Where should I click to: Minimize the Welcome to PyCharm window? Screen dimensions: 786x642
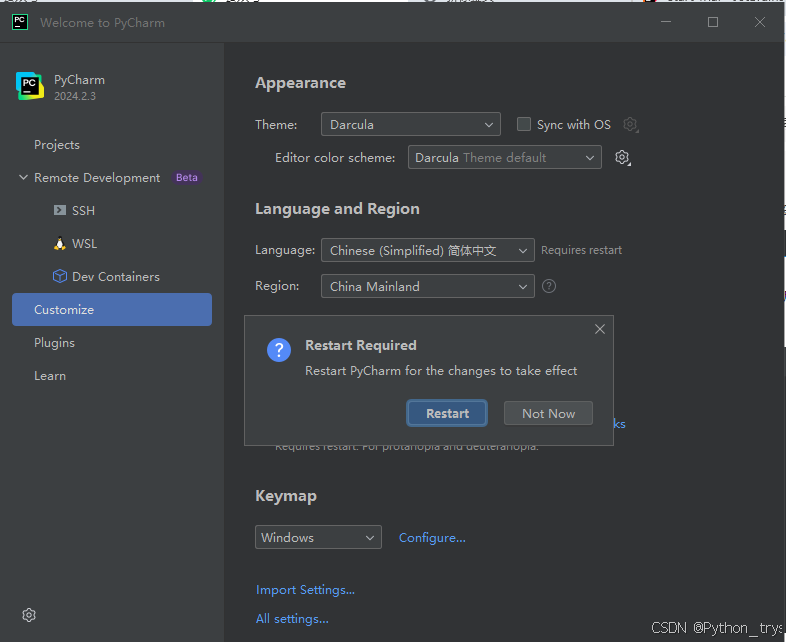point(666,22)
